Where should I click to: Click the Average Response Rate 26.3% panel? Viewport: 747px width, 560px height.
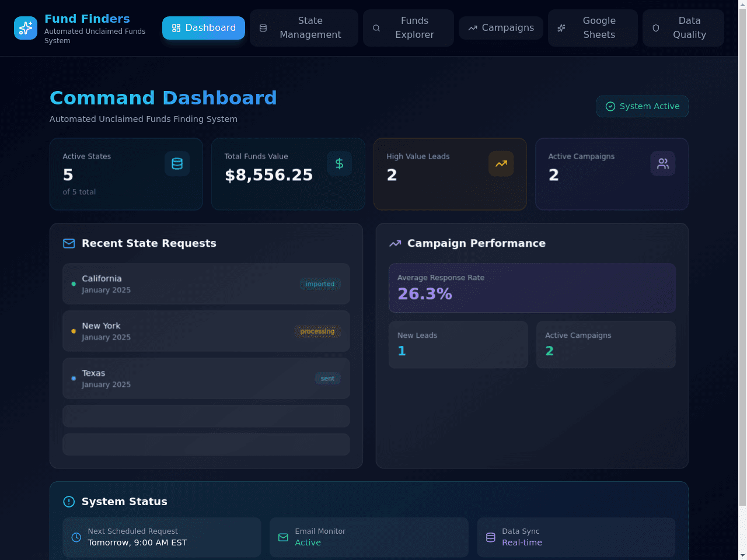point(532,288)
